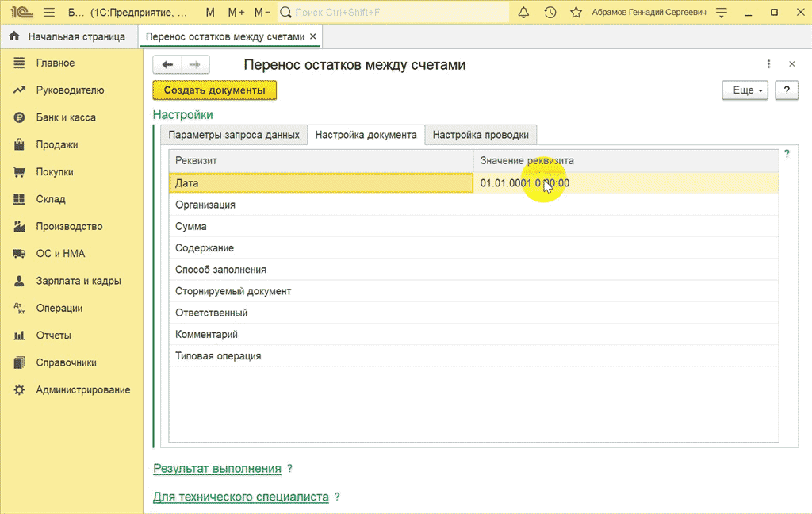Click the notifications bell icon
The width and height of the screenshot is (812, 514).
click(x=523, y=13)
